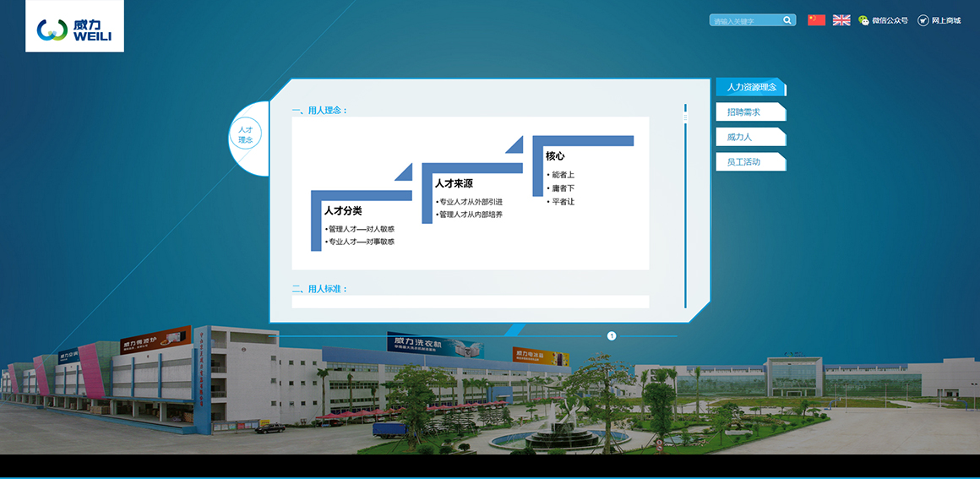The image size is (980, 479).
Task: Click the text 管理人才从内部培养
Action: (471, 215)
